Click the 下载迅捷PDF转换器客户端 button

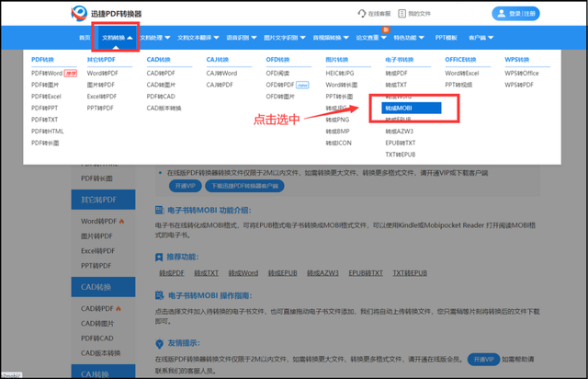244,186
